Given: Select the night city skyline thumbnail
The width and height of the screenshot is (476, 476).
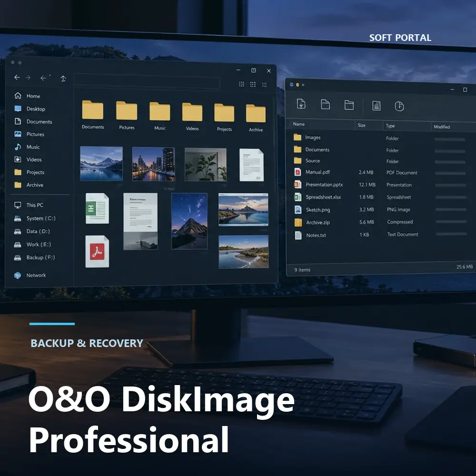Looking at the screenshot, I should 154,164.
